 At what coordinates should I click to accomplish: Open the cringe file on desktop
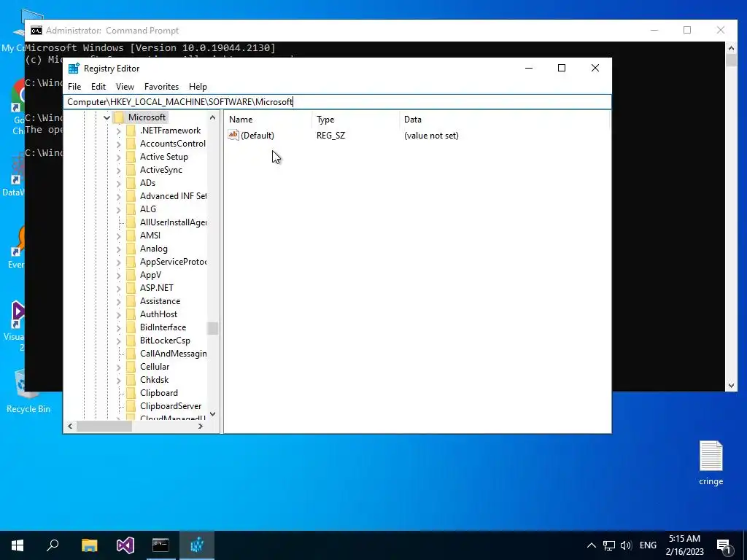[x=711, y=463]
